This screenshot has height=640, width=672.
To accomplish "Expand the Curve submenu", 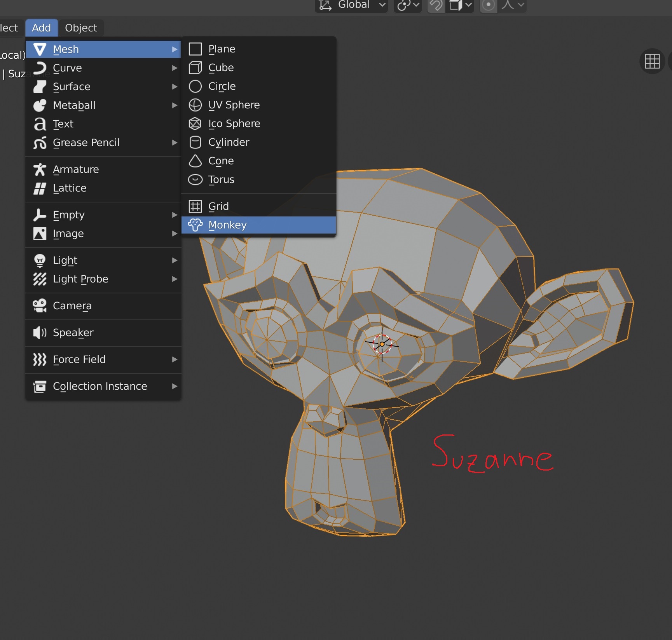I will 103,68.
